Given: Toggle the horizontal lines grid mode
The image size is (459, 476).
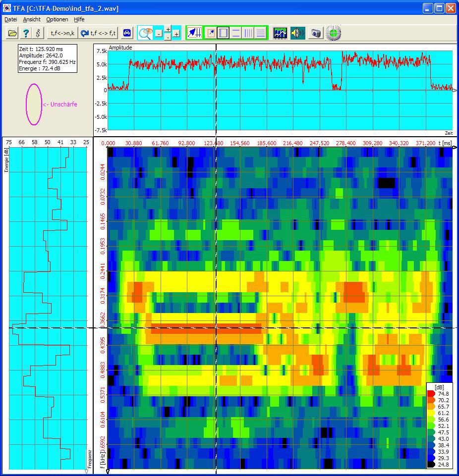Looking at the screenshot, I should coord(261,33).
